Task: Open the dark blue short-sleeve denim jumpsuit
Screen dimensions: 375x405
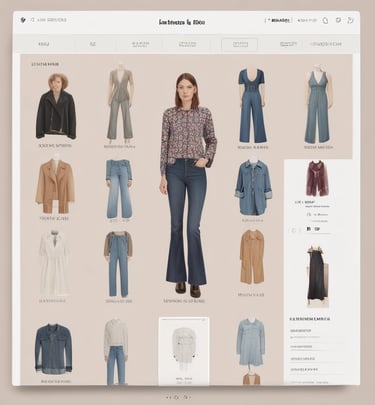Action: pos(252,106)
